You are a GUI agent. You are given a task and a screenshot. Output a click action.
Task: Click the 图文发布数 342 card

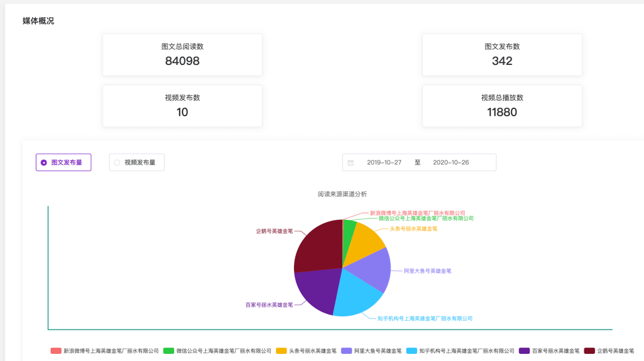pyautogui.click(x=502, y=55)
